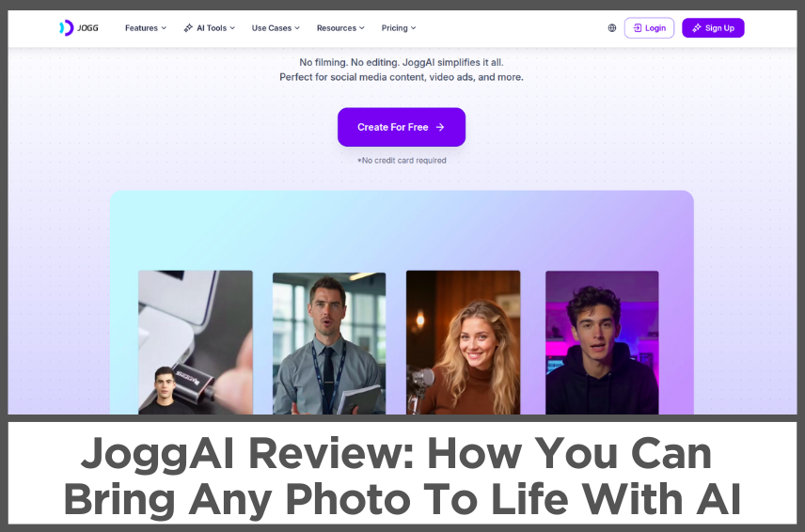Image resolution: width=805 pixels, height=532 pixels.
Task: Click the 'JoggAI Review' headline caption
Action: coord(402,476)
